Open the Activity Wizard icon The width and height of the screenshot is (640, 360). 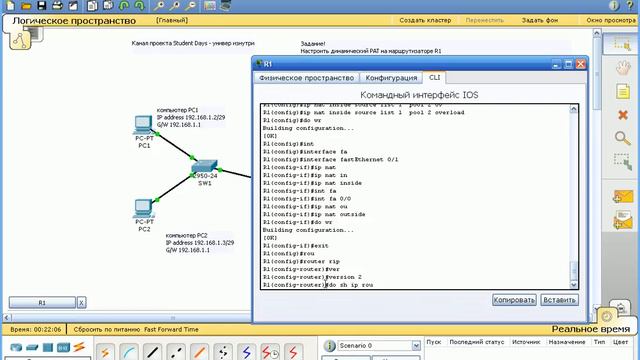pyautogui.click(x=73, y=5)
